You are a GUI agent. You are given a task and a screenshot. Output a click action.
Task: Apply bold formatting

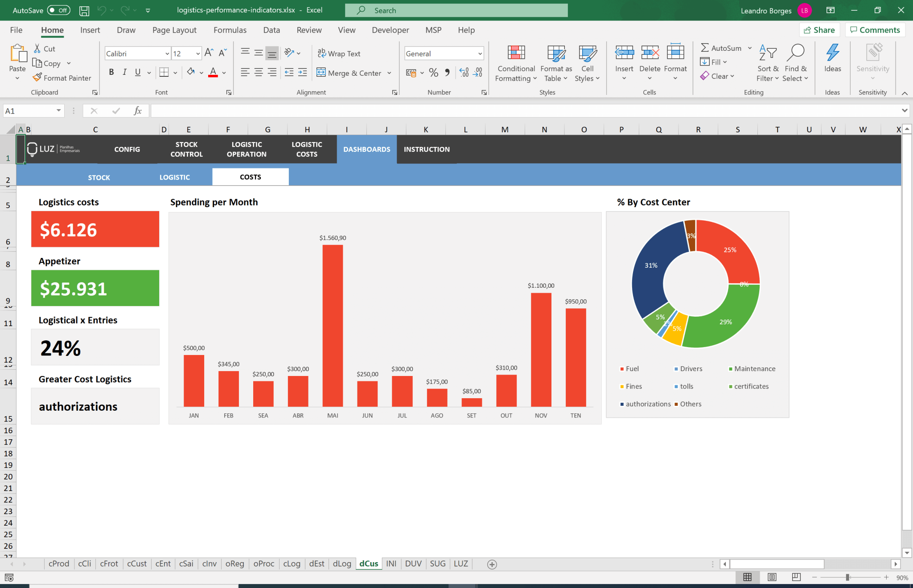click(x=111, y=72)
